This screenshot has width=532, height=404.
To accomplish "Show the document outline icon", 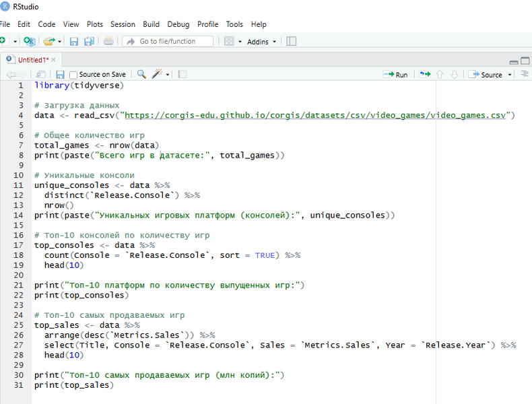I will 525,73.
